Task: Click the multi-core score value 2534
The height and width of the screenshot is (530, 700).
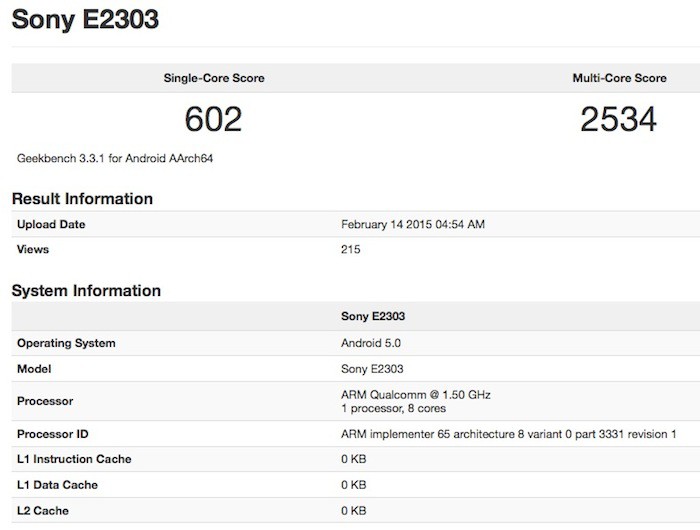Action: (x=618, y=119)
